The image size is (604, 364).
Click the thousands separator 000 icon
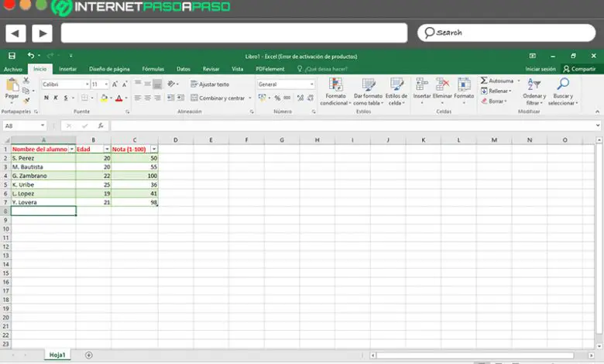click(x=287, y=98)
